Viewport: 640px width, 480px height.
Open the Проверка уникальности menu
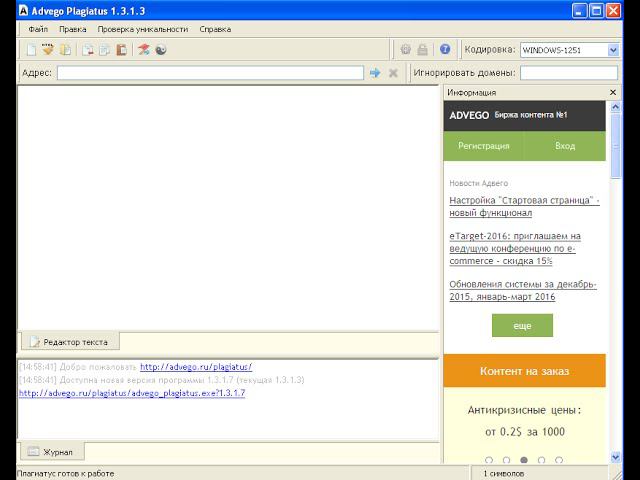coord(143,29)
